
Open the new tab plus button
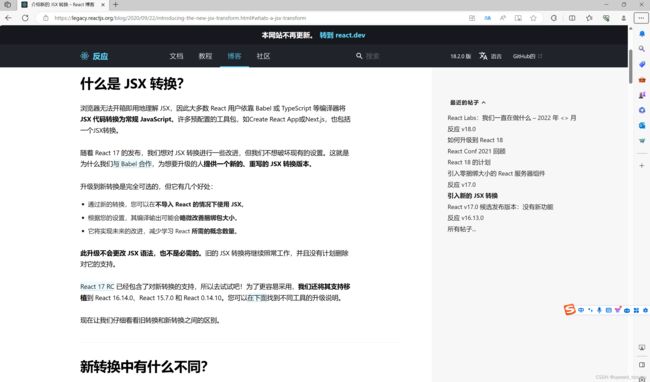tap(116, 5)
